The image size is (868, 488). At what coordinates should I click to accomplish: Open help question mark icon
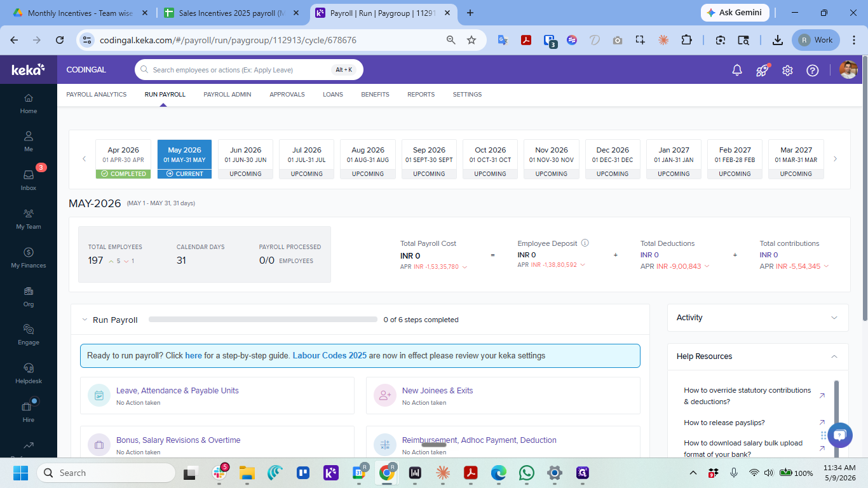(813, 71)
